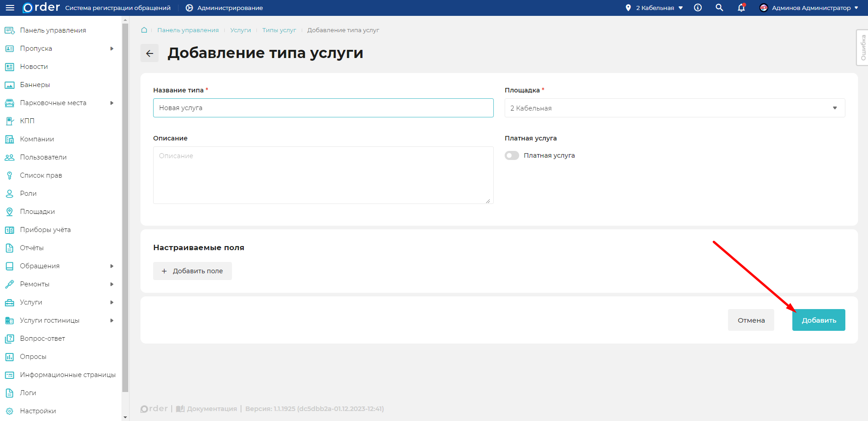Expand the Пропуска sidebar submenu
Image resolution: width=868 pixels, height=421 pixels.
pyautogui.click(x=111, y=48)
